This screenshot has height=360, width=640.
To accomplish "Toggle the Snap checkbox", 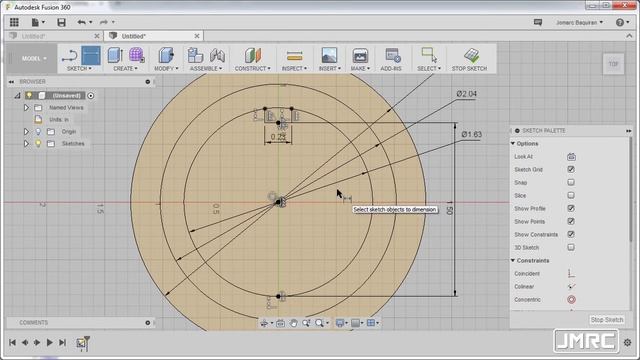I will click(571, 182).
